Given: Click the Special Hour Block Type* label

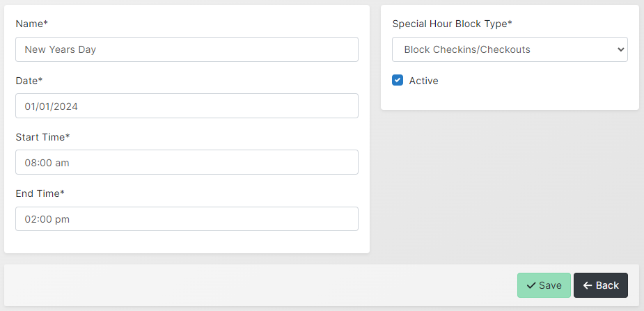Looking at the screenshot, I should tap(452, 24).
